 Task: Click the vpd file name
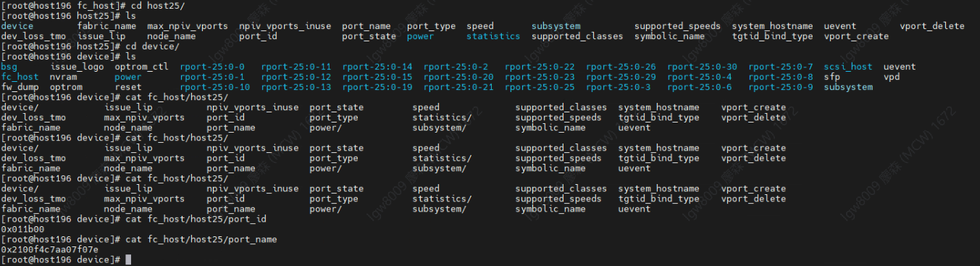[x=892, y=77]
